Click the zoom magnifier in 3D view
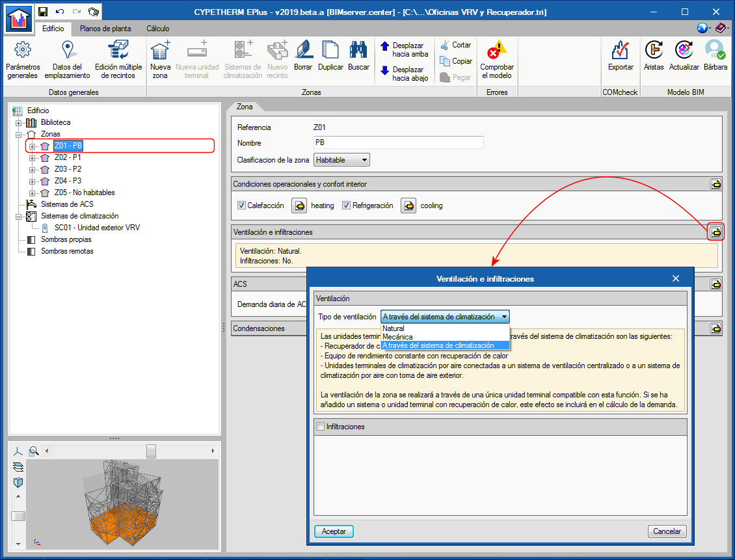The width and height of the screenshot is (735, 560). [x=33, y=451]
